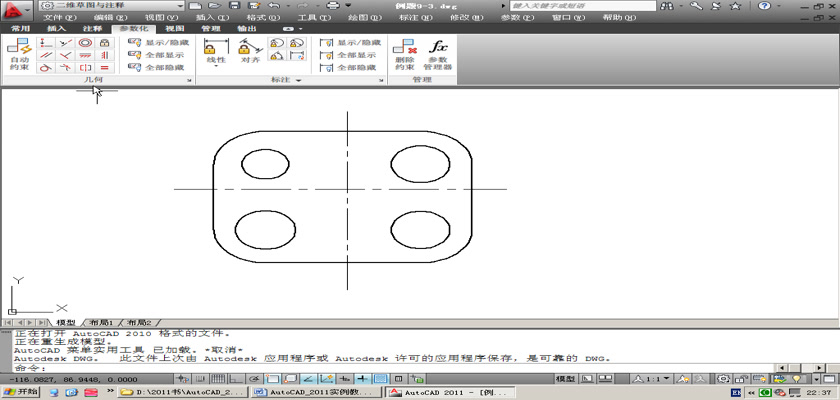The height and width of the screenshot is (400, 840).
Task: Click the command window horizontal scrollbar
Action: coord(800,368)
